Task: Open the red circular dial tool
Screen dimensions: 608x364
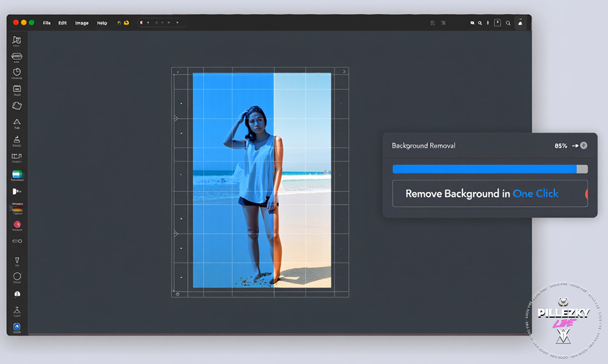Action: click(x=17, y=224)
